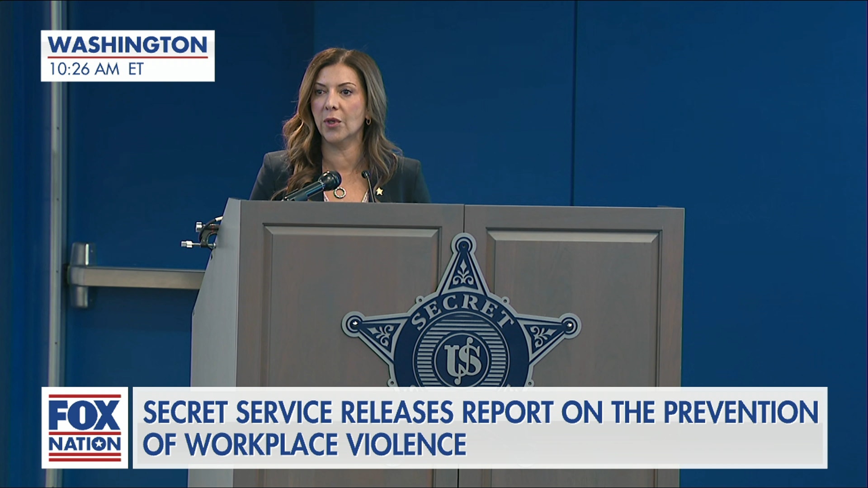868x488 pixels.
Task: Click the Secret Service star emblem on podium
Action: [462, 313]
